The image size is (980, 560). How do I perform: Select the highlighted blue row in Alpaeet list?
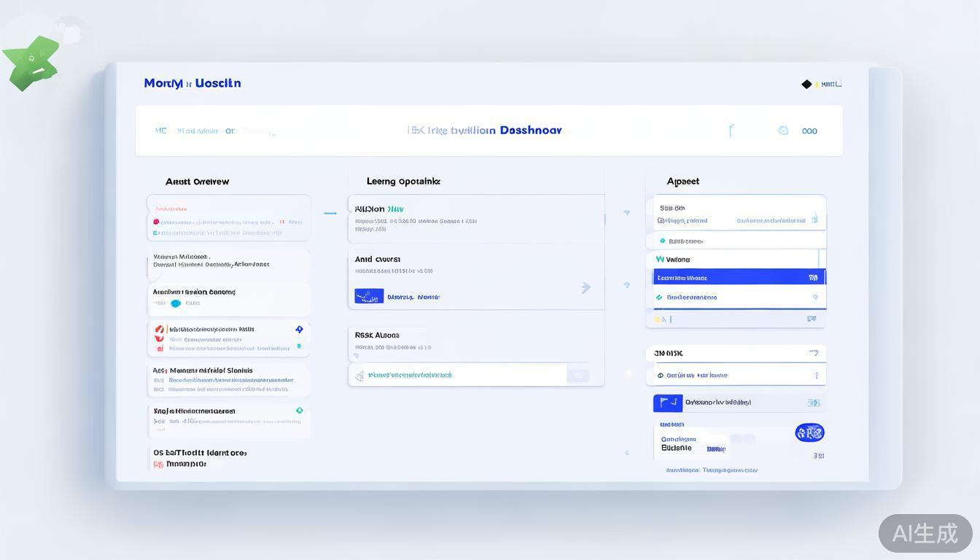(735, 278)
